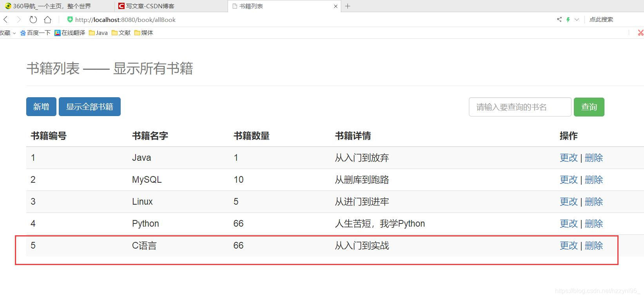Open the 在线翻译 bookmark
Viewport: 644px width, 298px height.
click(x=70, y=33)
